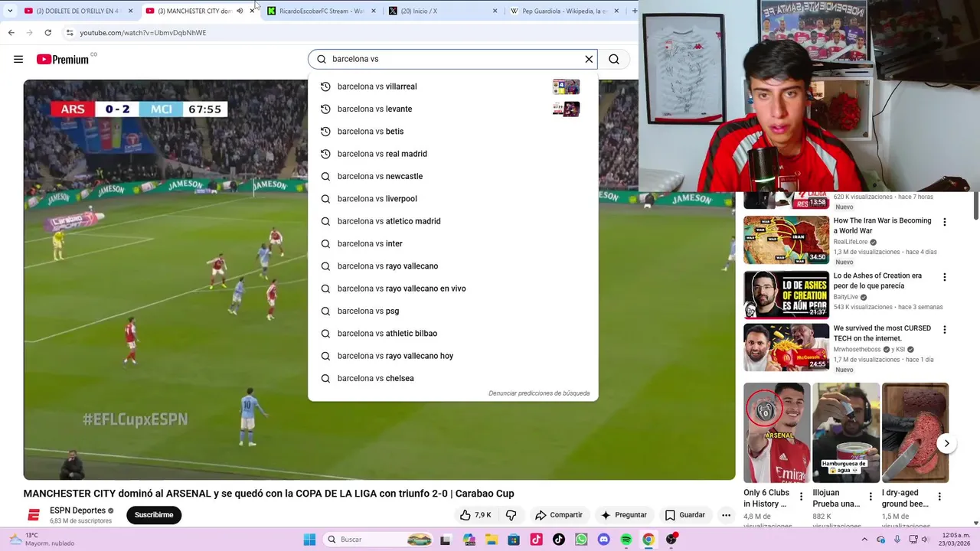Open options menu for CURSED TECH video
Screen dimensions: 980x551
pyautogui.click(x=944, y=330)
